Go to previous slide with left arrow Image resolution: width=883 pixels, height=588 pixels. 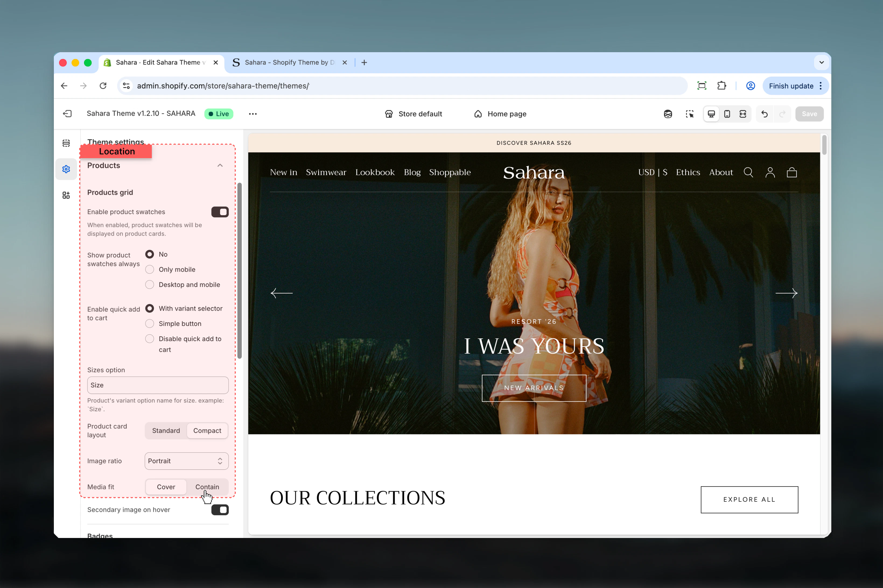point(281,293)
